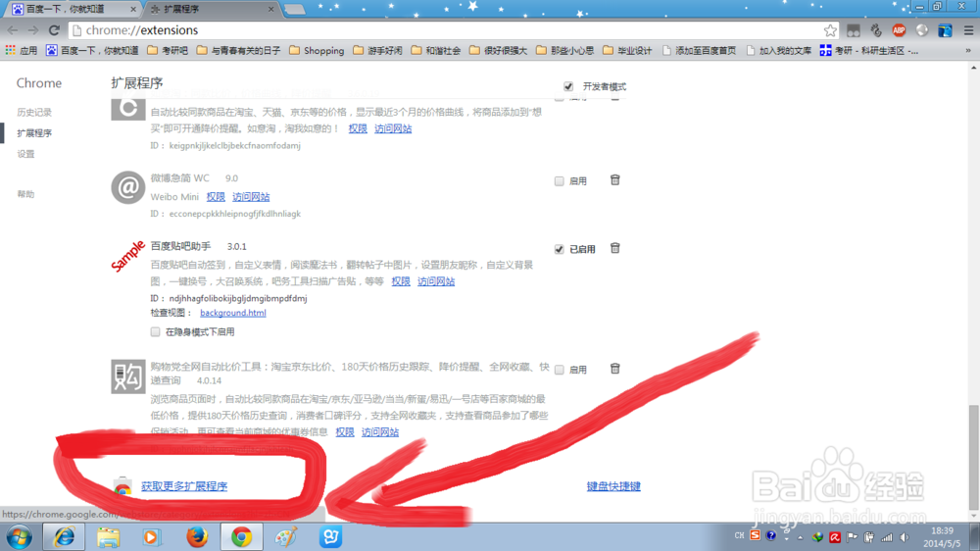Open the Paint palette taskbar icon
This screenshot has width=980, height=551.
pyautogui.click(x=286, y=537)
